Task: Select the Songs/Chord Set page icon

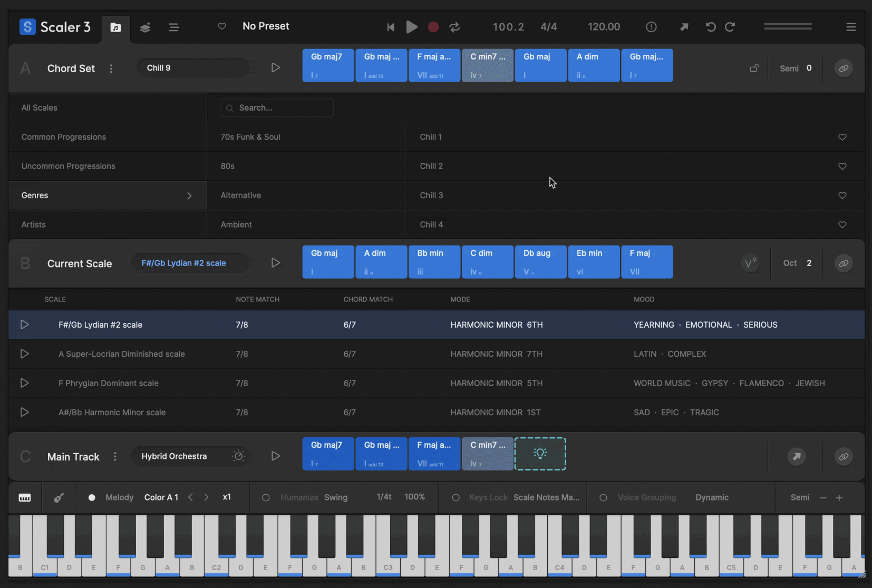Action: [115, 28]
